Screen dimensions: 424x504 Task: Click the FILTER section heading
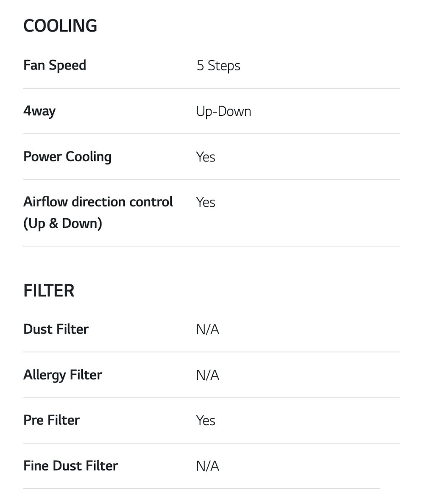pyautogui.click(x=49, y=291)
